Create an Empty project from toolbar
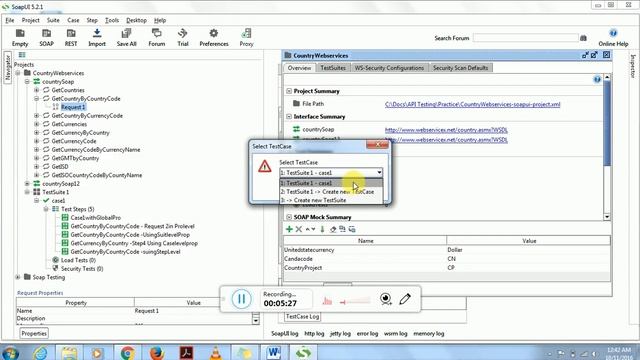Viewport: 640px width, 360px height. click(x=20, y=38)
